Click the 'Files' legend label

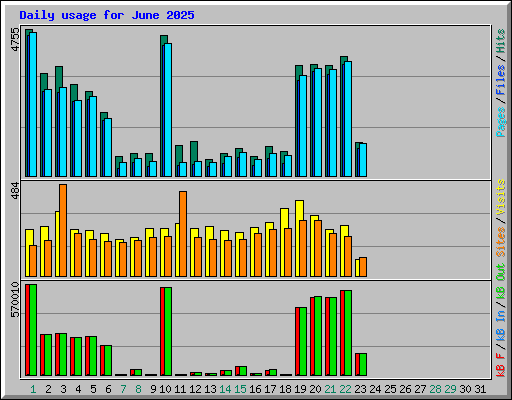[501, 80]
